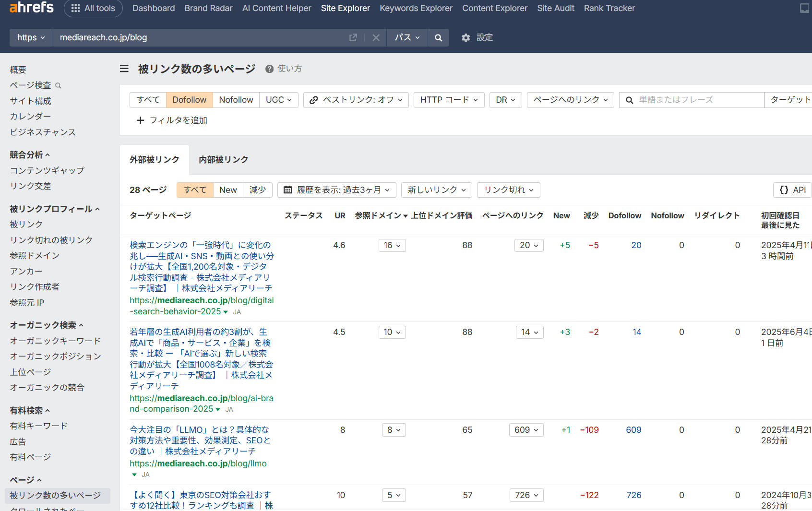This screenshot has width=812, height=511.
Task: Open 概要 in the sidebar
Action: pyautogui.click(x=18, y=70)
